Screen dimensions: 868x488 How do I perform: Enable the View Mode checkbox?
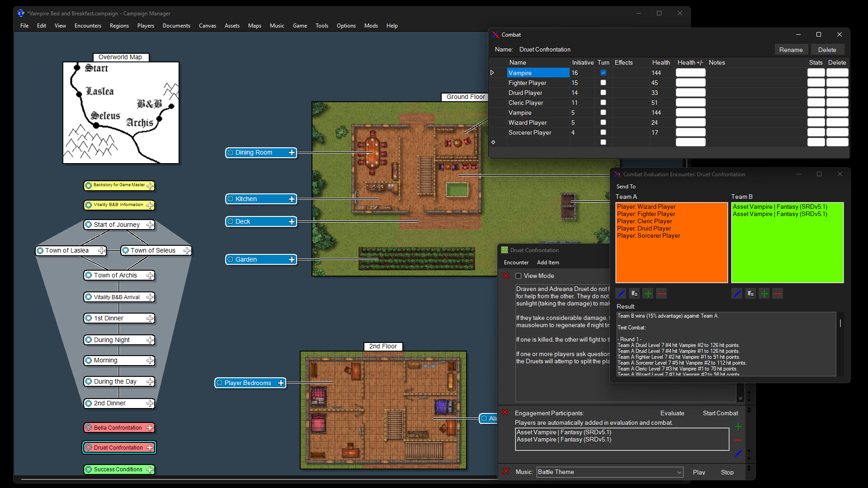[x=519, y=276]
